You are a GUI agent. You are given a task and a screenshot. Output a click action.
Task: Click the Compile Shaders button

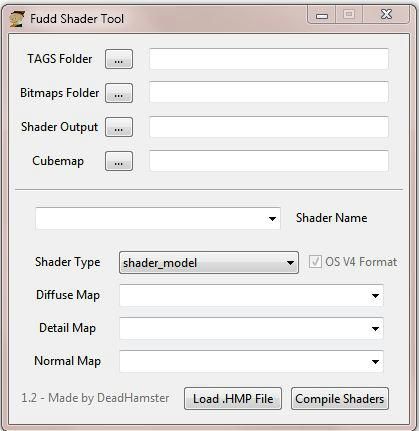coord(340,399)
